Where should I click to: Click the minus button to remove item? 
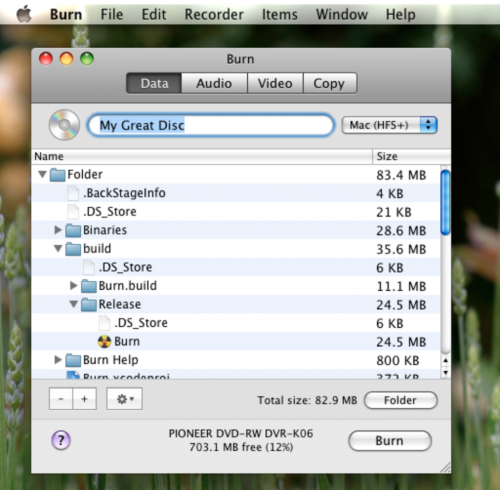[61, 399]
